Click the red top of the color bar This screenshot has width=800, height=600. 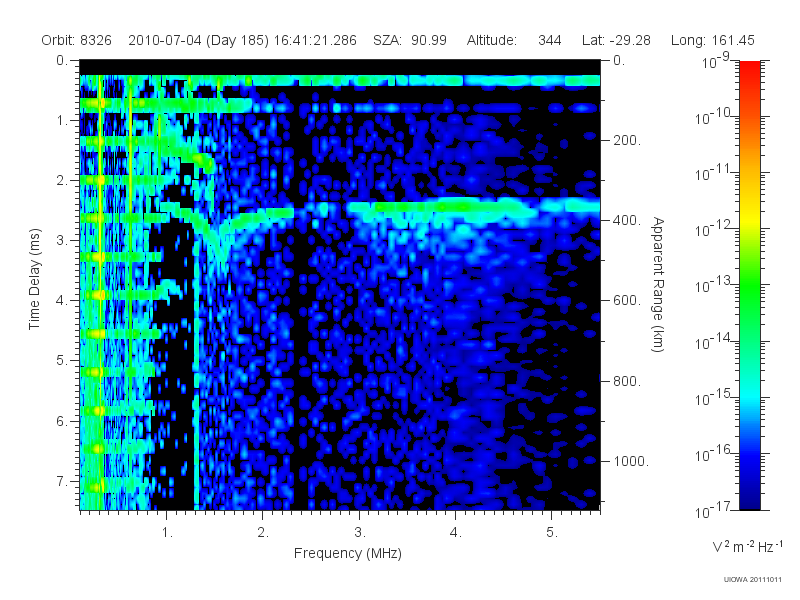749,69
